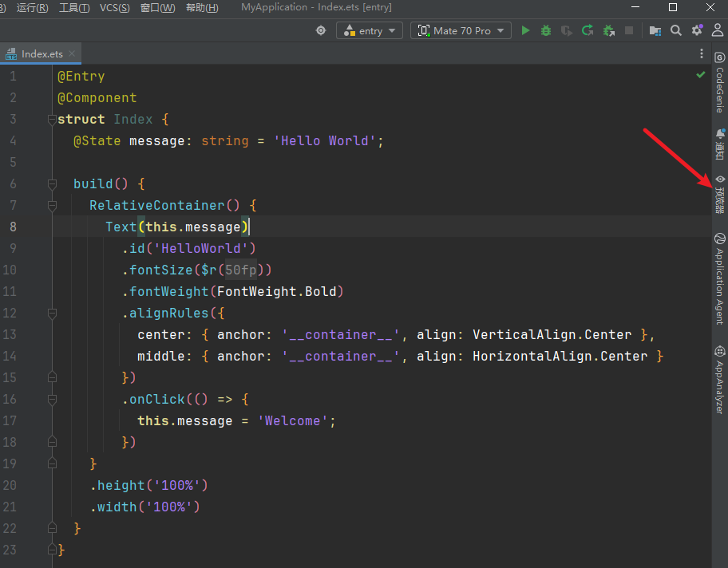
Task: Collapse the build() function fold marker
Action: pos(52,184)
